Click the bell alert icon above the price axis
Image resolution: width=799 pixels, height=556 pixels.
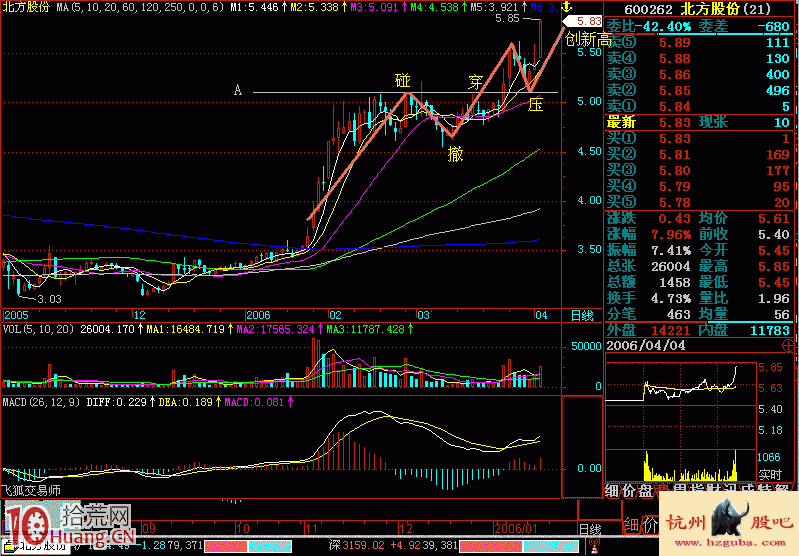point(566,7)
